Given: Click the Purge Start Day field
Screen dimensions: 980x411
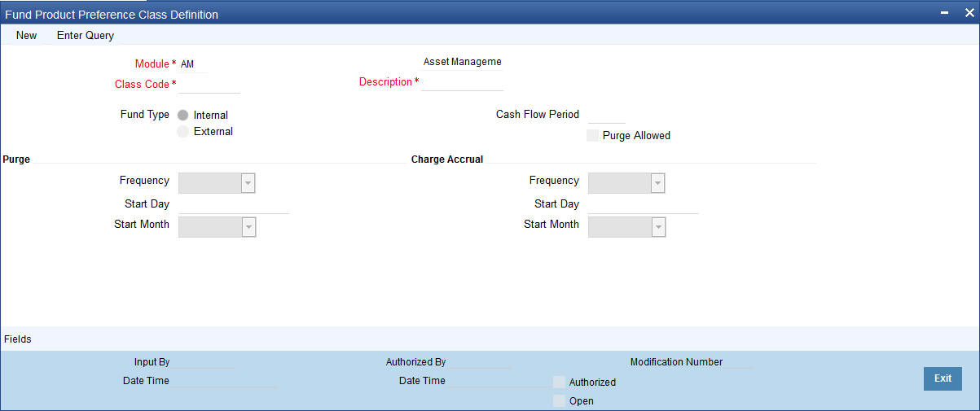Looking at the screenshot, I should (234, 204).
